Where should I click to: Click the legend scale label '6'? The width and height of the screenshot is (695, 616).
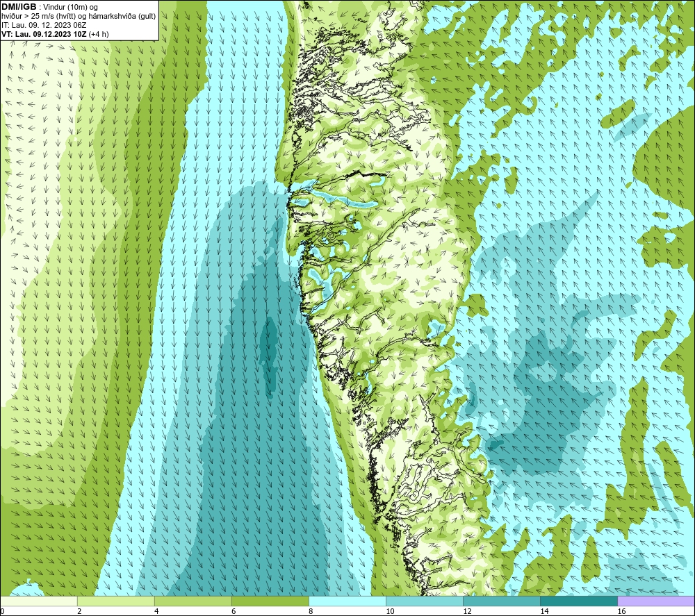233,611
